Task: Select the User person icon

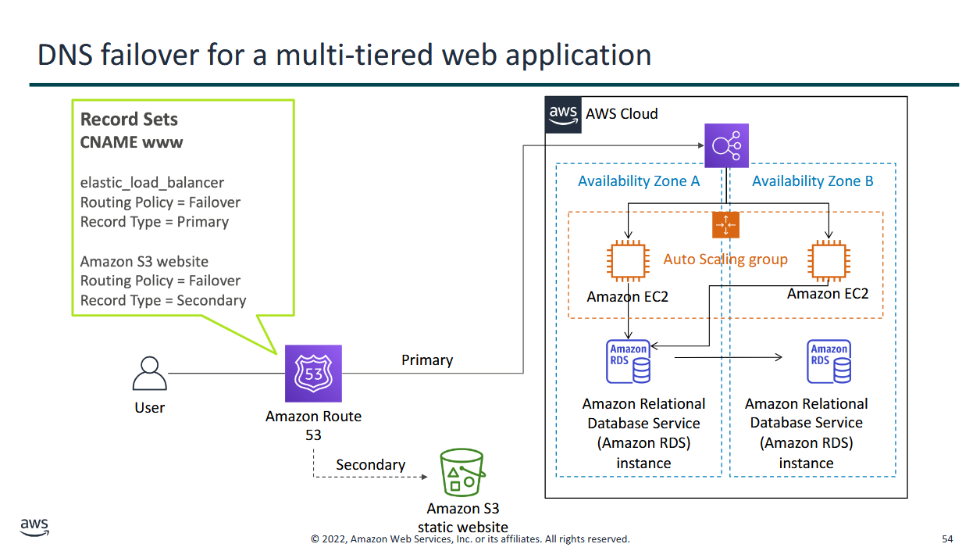Action: click(149, 374)
